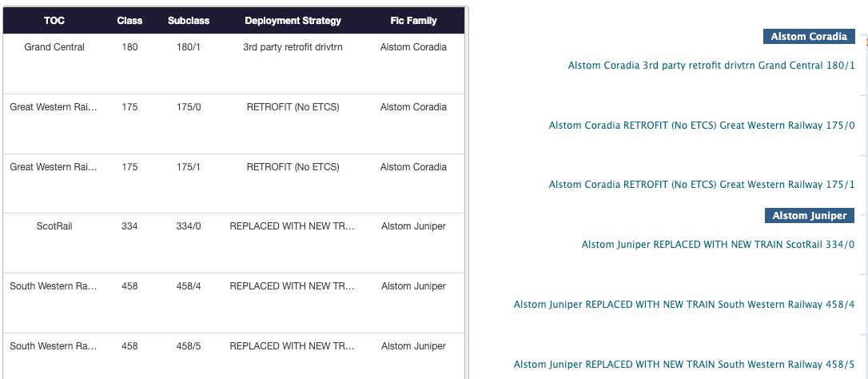Click the ScotRail table cell

pos(54,226)
